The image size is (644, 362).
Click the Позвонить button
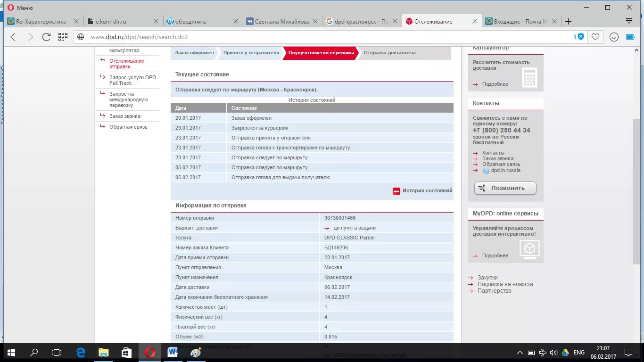pos(505,188)
